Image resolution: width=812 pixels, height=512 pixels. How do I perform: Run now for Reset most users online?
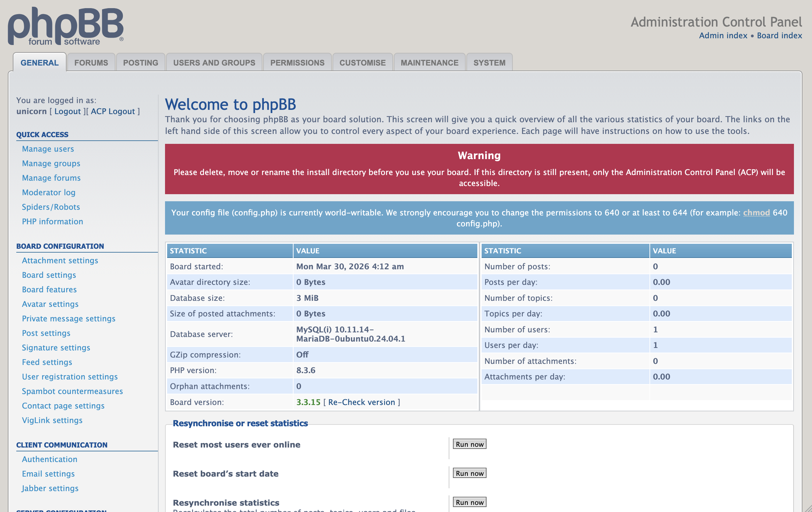(469, 444)
